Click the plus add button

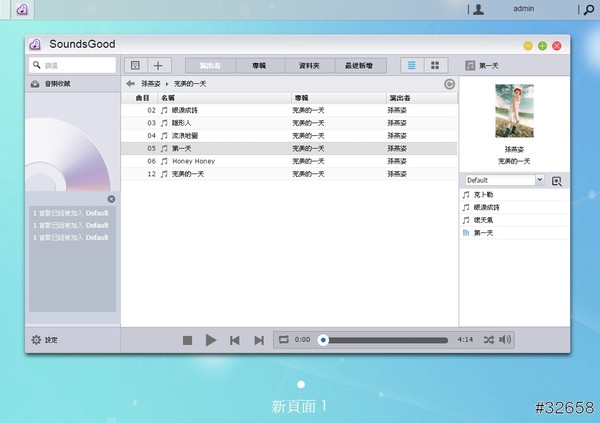pyautogui.click(x=157, y=65)
